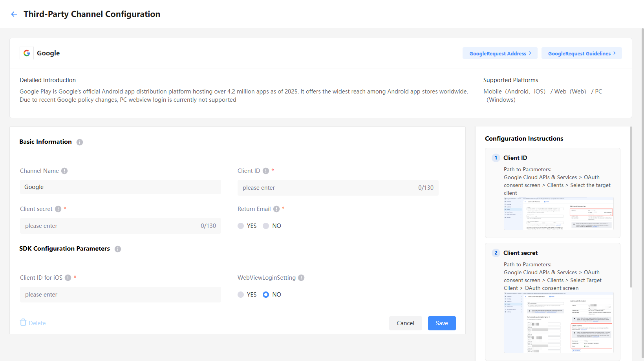Save the channel configuration
This screenshot has width=644, height=361.
coord(442,323)
